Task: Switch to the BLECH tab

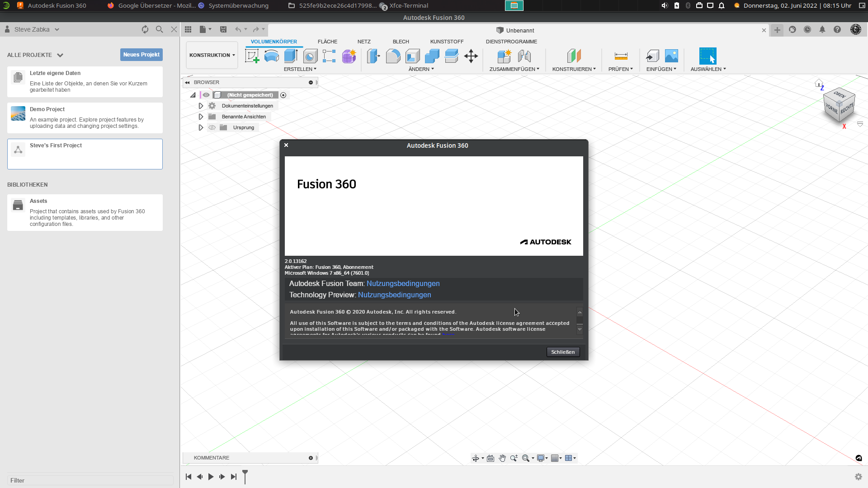Action: [x=400, y=42]
